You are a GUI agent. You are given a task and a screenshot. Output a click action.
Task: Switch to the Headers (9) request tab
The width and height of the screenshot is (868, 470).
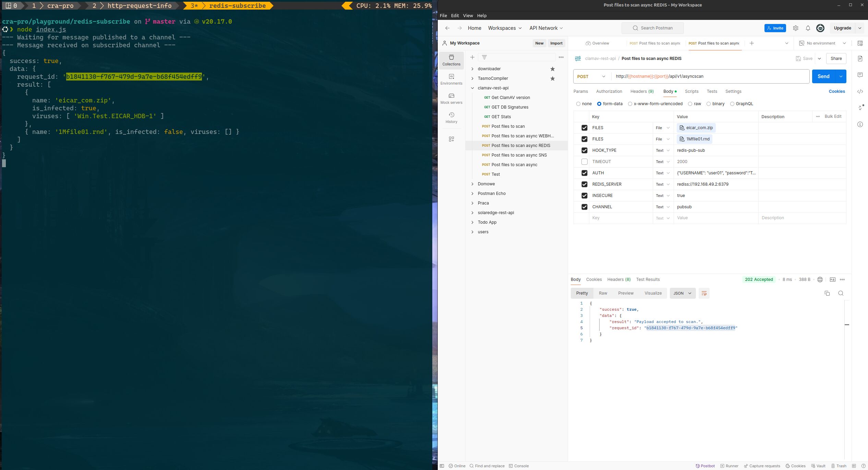[x=642, y=91]
